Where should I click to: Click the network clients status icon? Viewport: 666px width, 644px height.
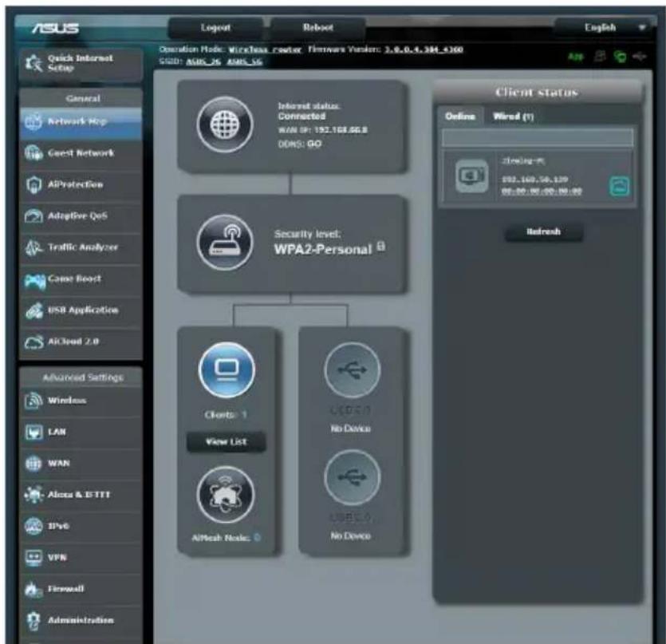click(600, 56)
